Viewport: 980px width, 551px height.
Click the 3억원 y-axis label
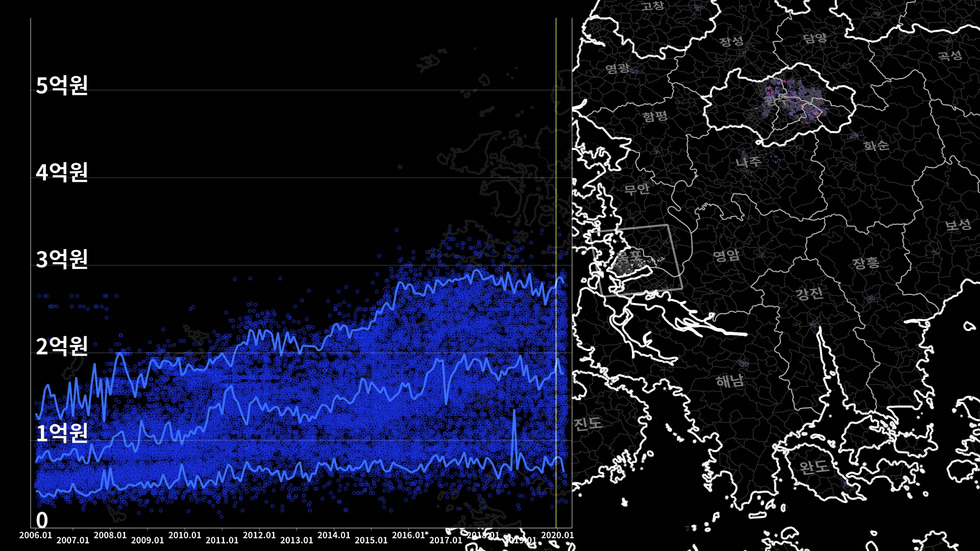tap(62, 259)
